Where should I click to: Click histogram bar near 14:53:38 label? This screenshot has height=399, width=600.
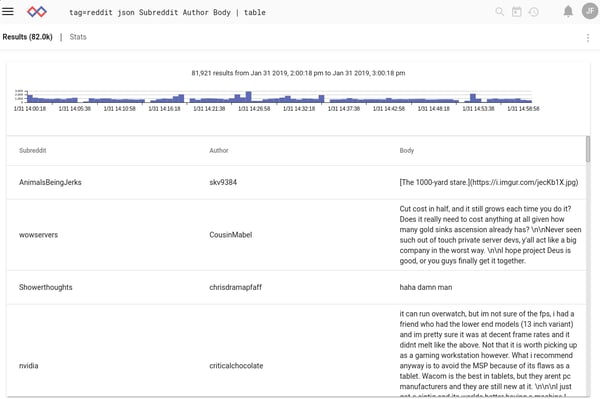473,98
